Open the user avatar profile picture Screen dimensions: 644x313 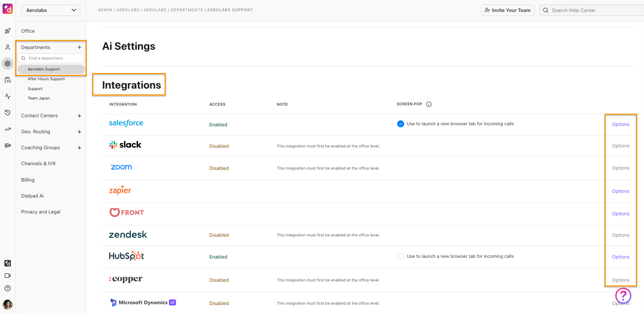(x=8, y=304)
